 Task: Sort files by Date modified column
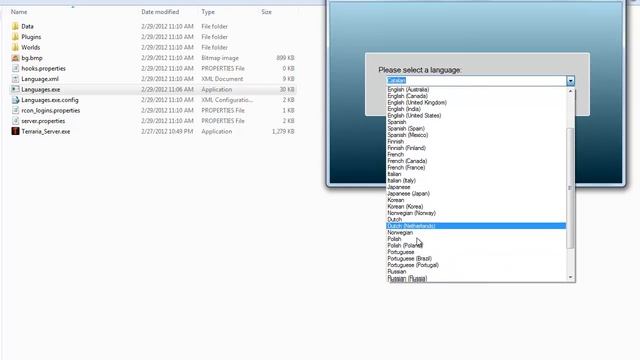[160, 12]
